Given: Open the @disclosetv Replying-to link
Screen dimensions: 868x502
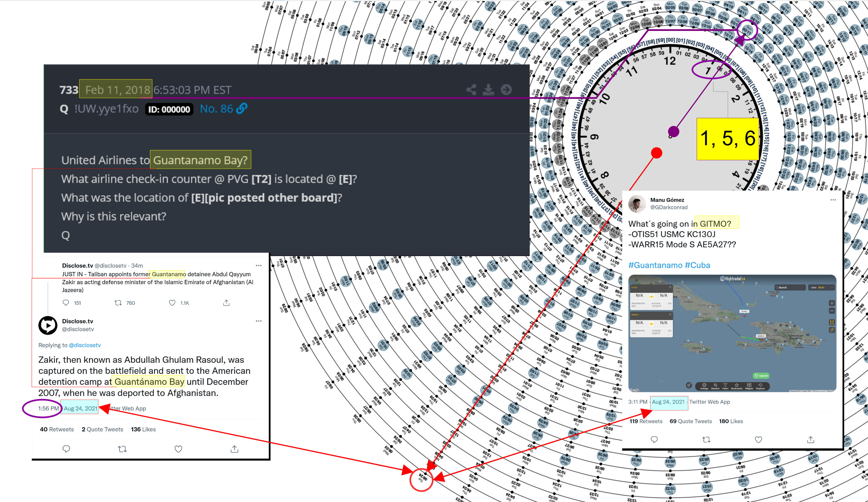Looking at the screenshot, I should 85,345.
